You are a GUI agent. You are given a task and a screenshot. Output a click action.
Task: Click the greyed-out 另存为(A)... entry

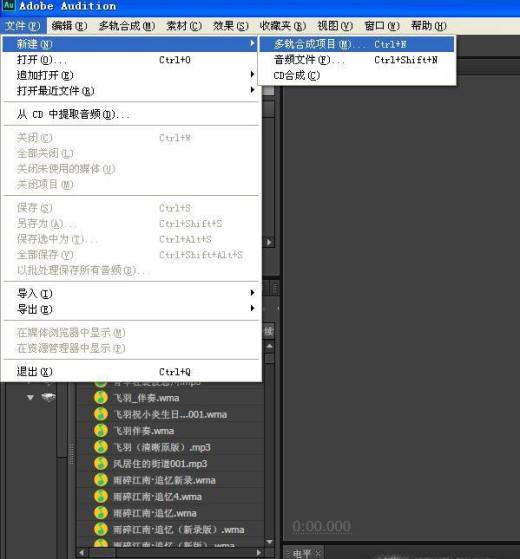[130, 223]
